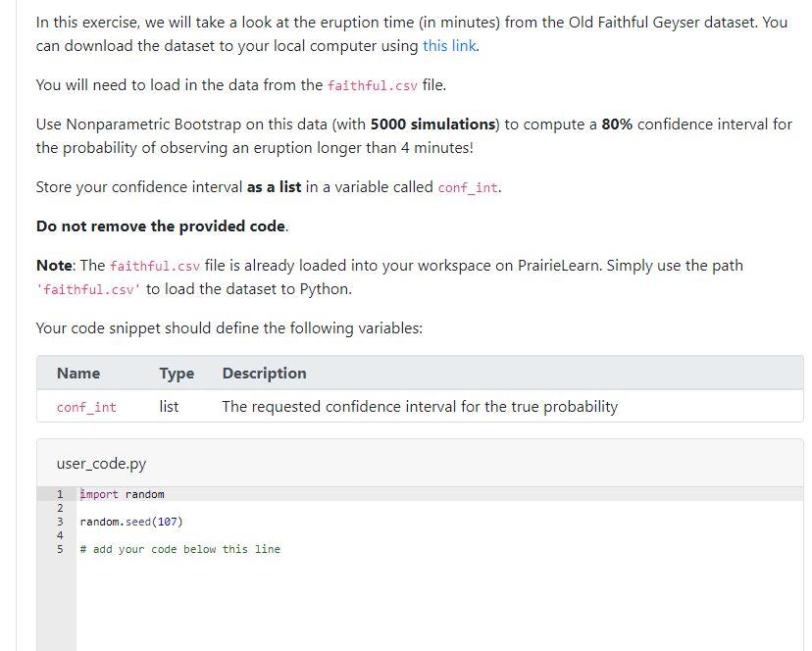The width and height of the screenshot is (812, 651).
Task: Click empty editor area below line 5
Action: tap(439, 603)
